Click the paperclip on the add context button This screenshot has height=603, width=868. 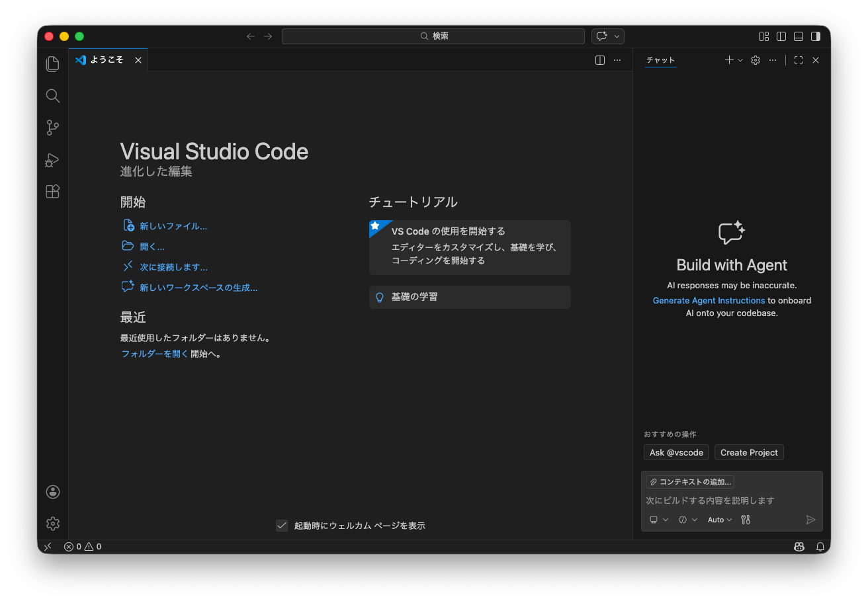coord(653,482)
